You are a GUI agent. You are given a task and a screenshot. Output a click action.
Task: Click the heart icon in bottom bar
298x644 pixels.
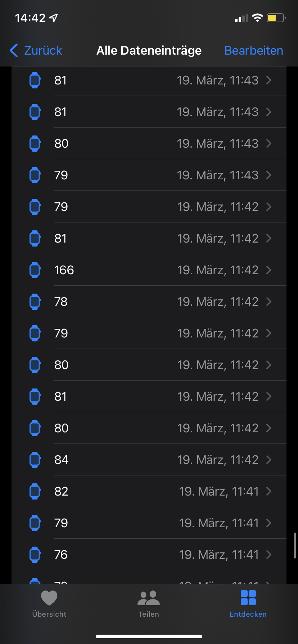(49, 598)
